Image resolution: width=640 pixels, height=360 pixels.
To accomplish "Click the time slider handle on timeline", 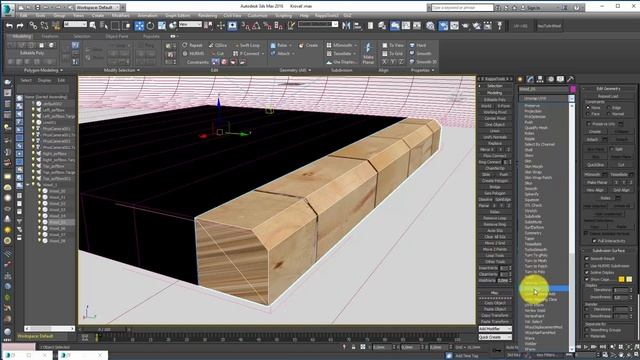I will click(x=105, y=329).
